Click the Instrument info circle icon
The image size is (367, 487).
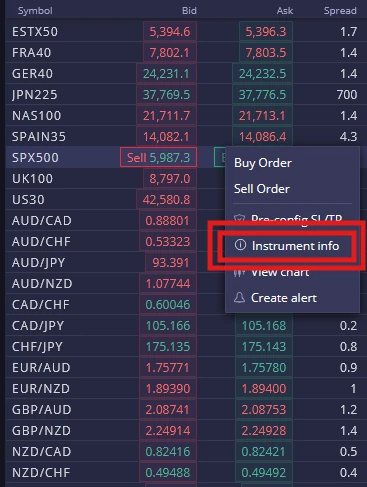(x=240, y=245)
